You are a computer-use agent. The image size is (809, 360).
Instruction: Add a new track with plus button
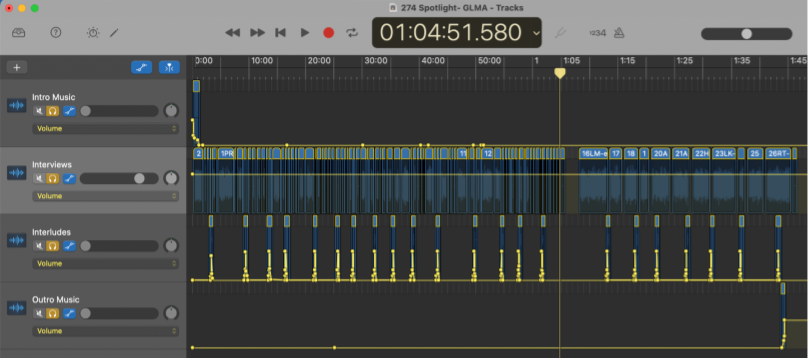(17, 67)
